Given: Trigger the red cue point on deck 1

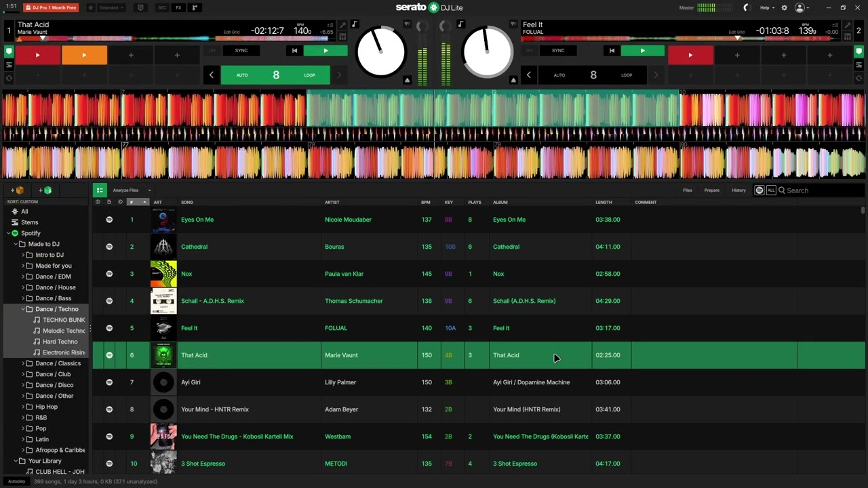Looking at the screenshot, I should click(x=38, y=55).
